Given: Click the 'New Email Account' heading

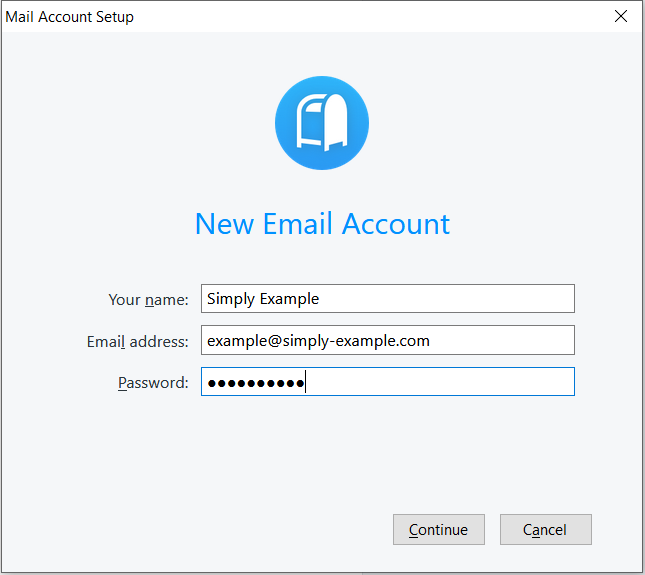Looking at the screenshot, I should [x=322, y=224].
